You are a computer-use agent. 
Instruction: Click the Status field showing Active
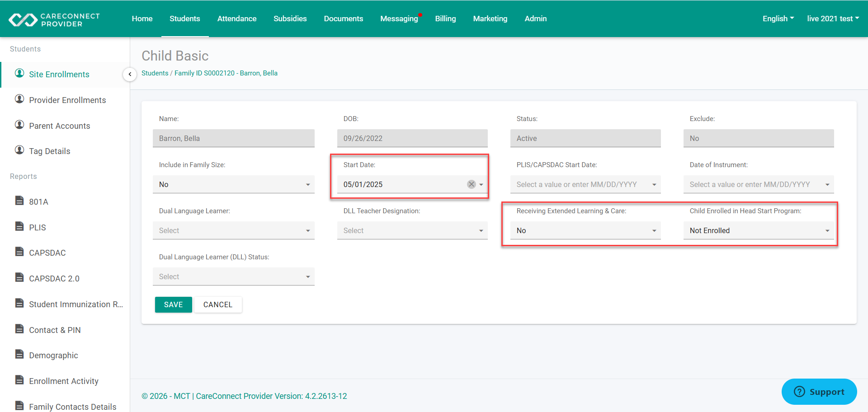(585, 138)
